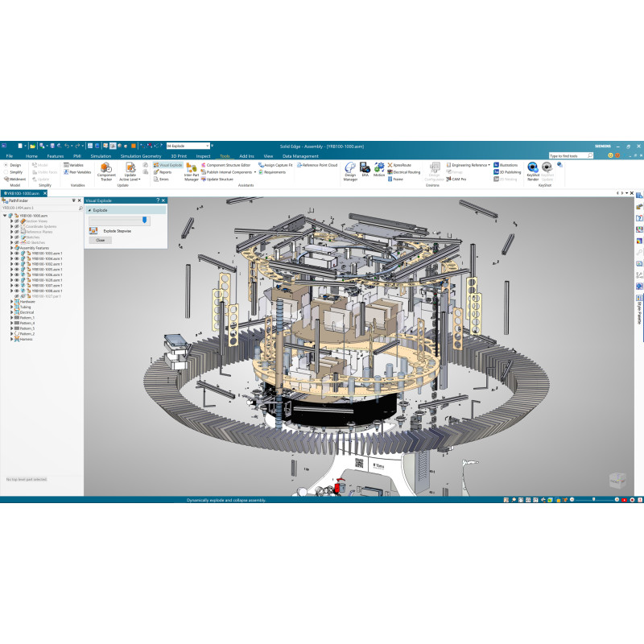Switch to the Simulation ribbon tab
Viewport: 644px width, 644px height.
[101, 155]
